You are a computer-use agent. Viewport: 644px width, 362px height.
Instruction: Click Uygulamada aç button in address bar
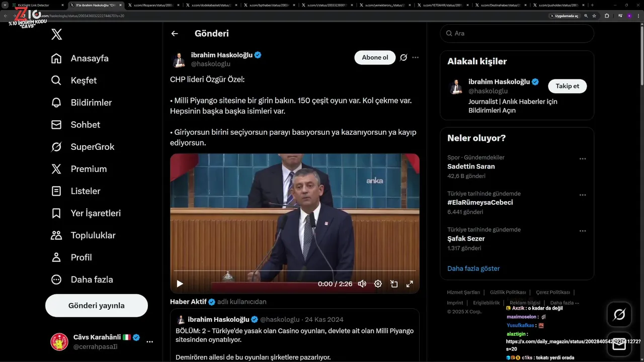pos(564,16)
